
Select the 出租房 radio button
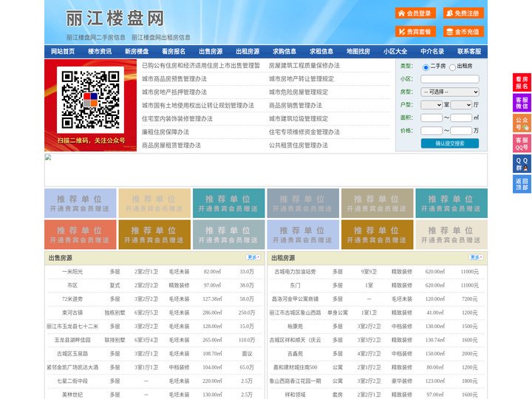452,67
